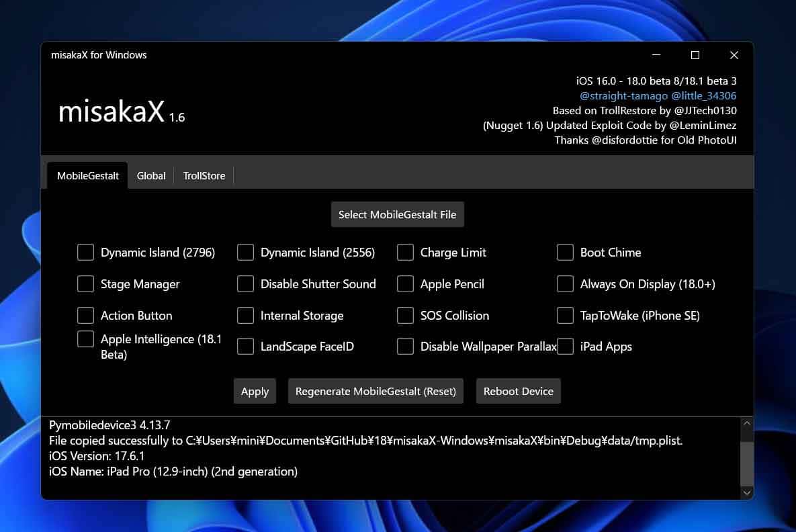Viewport: 796px width, 532px height.
Task: Tick the iPad Apps checkbox
Action: (x=565, y=347)
